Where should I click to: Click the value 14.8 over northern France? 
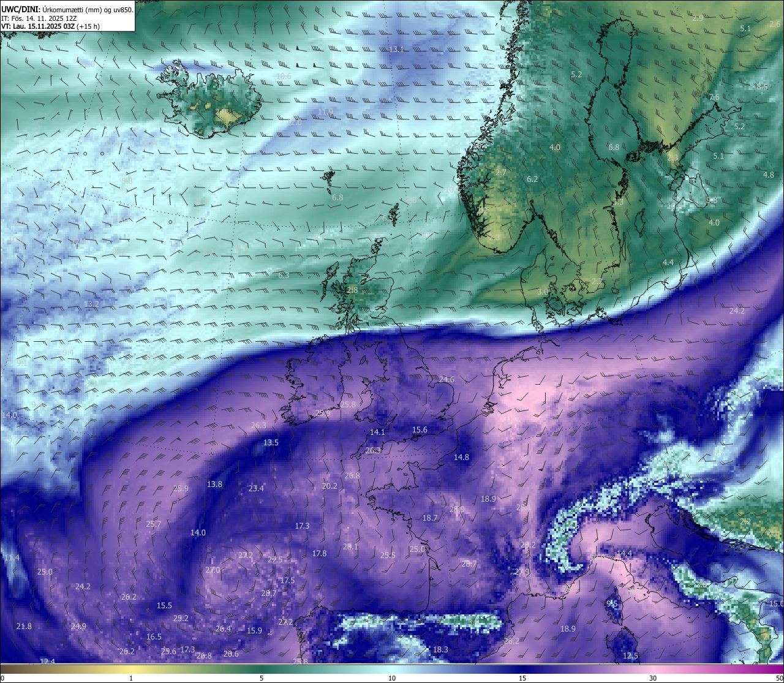461,458
